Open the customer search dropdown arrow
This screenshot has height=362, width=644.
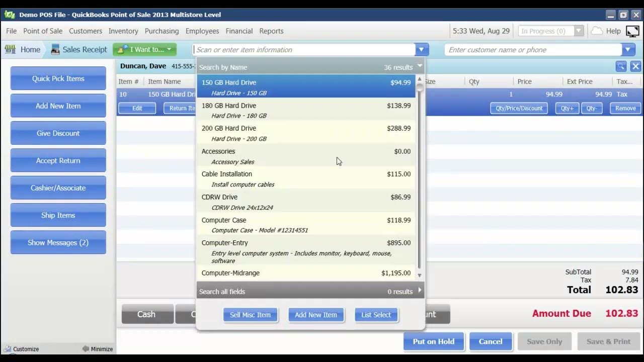click(x=628, y=49)
